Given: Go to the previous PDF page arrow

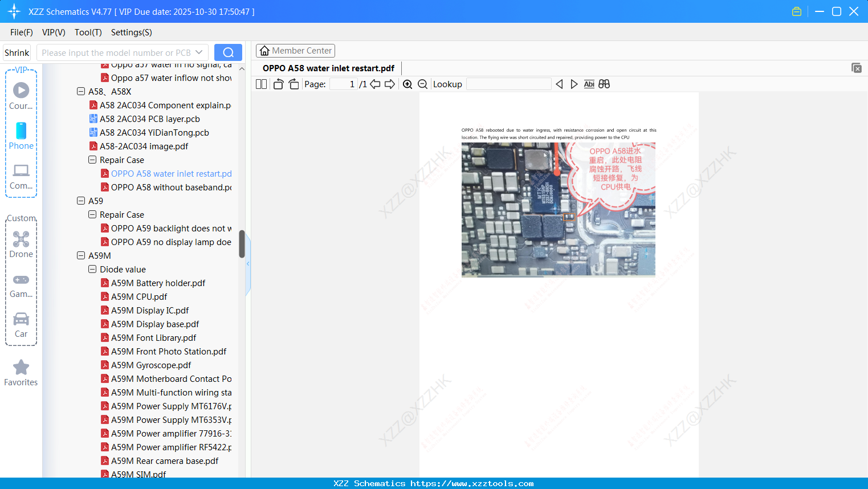Looking at the screenshot, I should 375,84.
